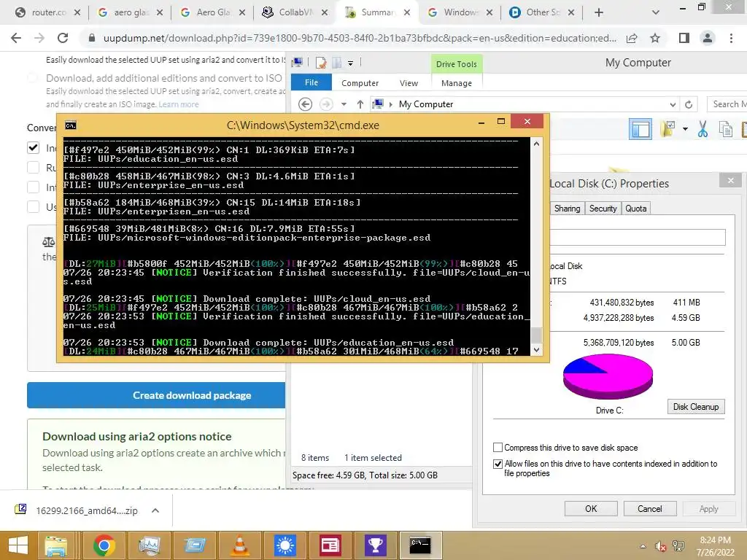Click the folder item check icon in ribbon

(x=668, y=128)
